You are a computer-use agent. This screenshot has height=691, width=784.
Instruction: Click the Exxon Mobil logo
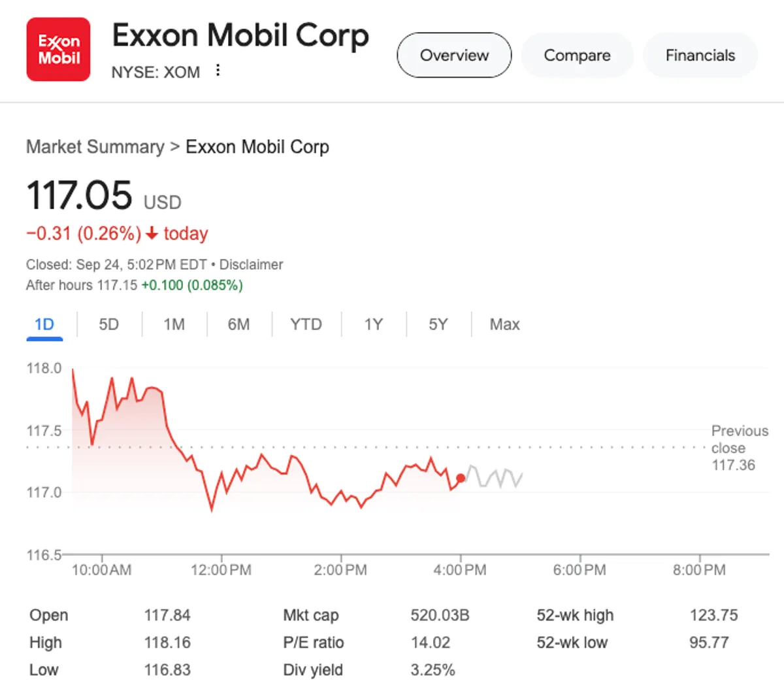pyautogui.click(x=58, y=50)
